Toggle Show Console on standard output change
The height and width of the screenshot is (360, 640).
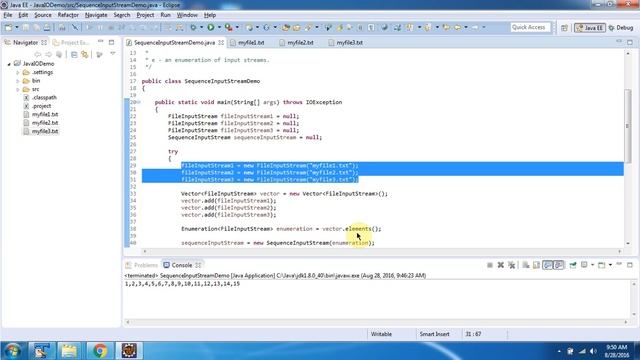547,265
